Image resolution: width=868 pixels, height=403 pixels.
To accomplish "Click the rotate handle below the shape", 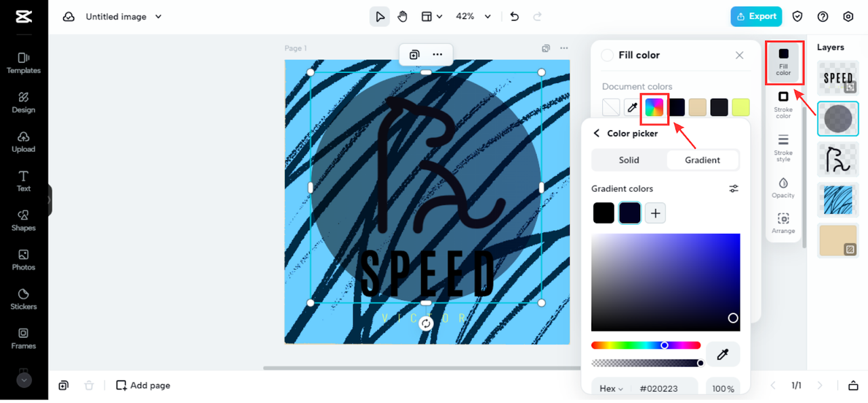I will click(426, 324).
